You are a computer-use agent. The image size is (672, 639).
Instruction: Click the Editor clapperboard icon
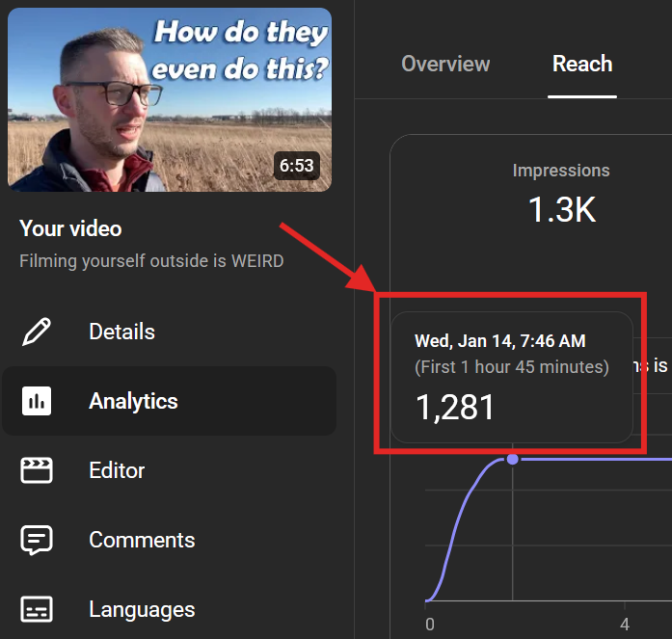37,470
